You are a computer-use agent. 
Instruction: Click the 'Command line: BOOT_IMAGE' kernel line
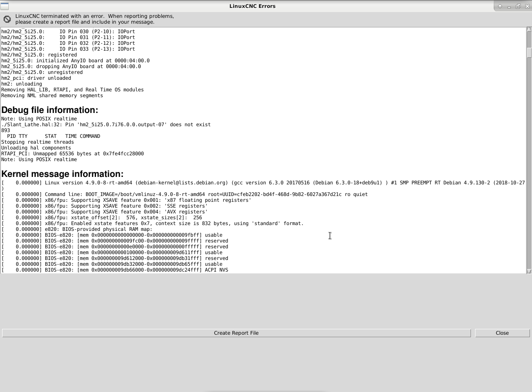185,194
